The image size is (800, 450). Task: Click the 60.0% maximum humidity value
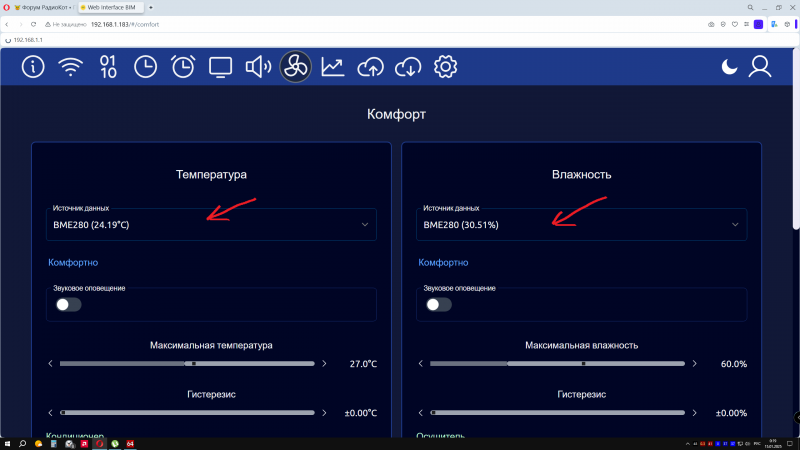coord(734,364)
